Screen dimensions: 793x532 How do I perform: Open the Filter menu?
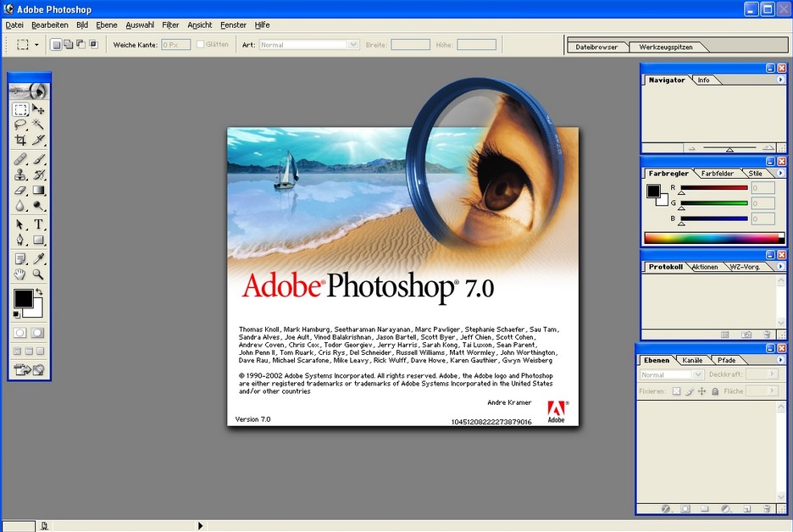click(170, 25)
